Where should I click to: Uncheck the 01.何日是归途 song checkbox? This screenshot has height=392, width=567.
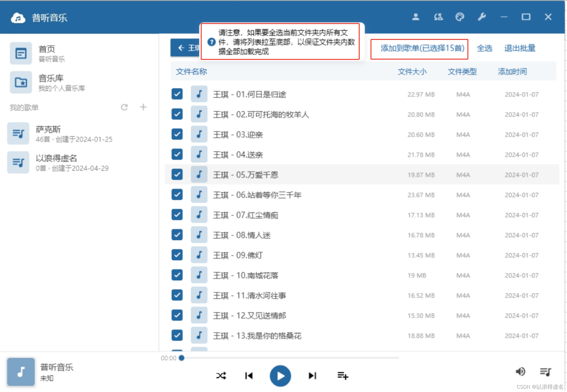177,94
